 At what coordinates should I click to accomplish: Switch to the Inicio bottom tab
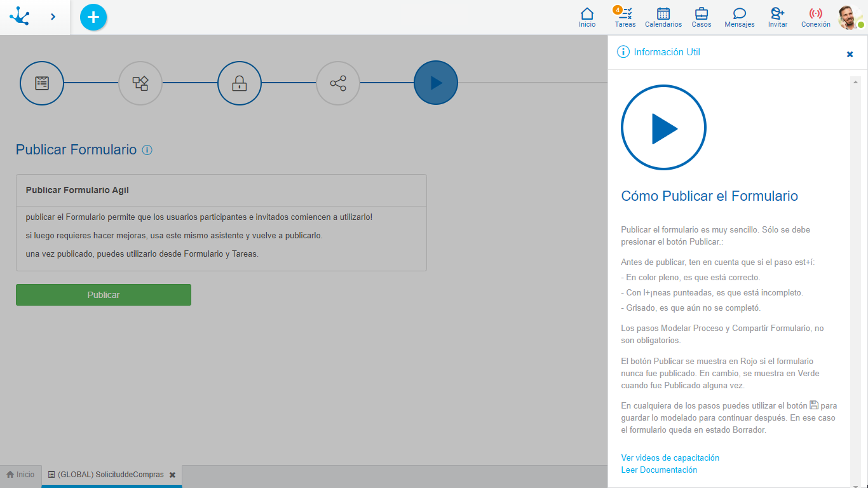[x=20, y=475]
